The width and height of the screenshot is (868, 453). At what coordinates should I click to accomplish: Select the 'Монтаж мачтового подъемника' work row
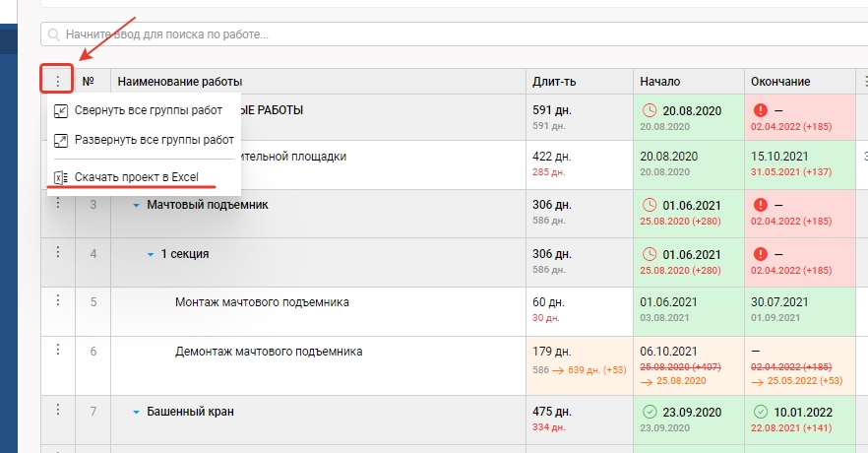click(262, 302)
